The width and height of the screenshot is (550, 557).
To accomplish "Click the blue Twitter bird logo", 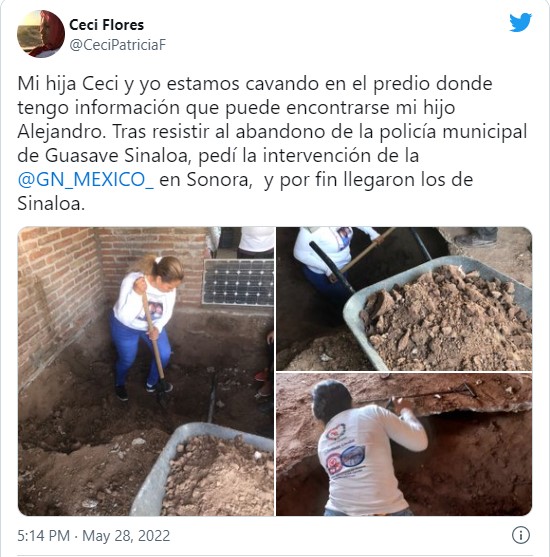I will tap(521, 23).
